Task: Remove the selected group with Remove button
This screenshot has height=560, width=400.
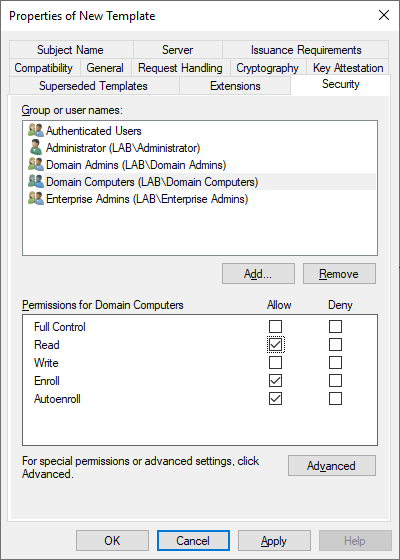Action: point(339,274)
